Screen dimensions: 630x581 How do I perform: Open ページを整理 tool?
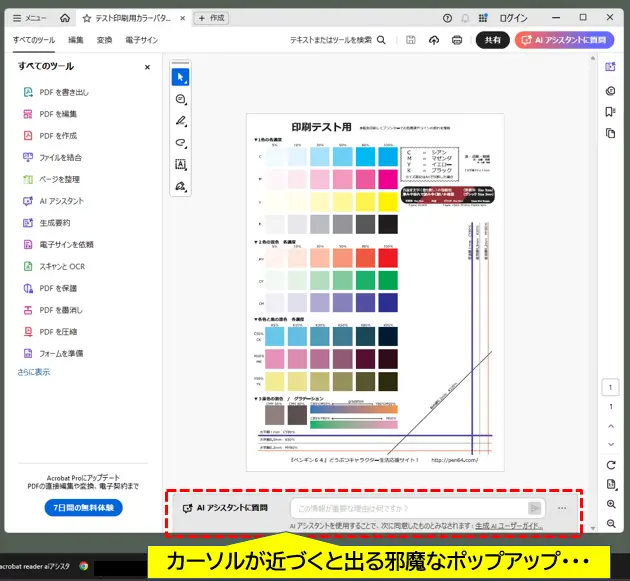[51, 179]
